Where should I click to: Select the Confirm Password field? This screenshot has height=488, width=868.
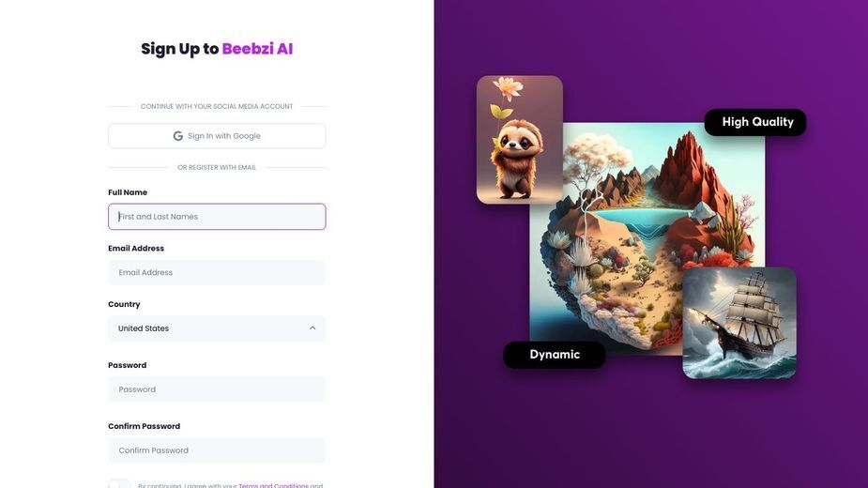217,450
